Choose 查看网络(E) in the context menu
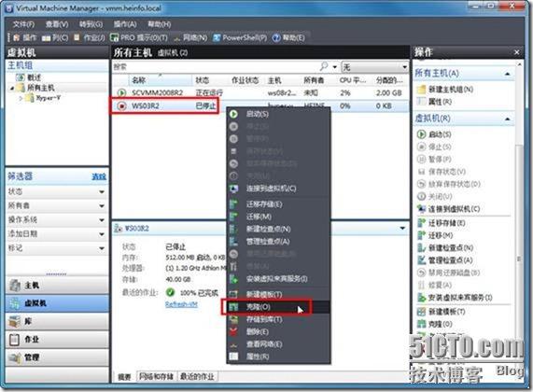Screen dimensions: 533x392 tap(278, 344)
